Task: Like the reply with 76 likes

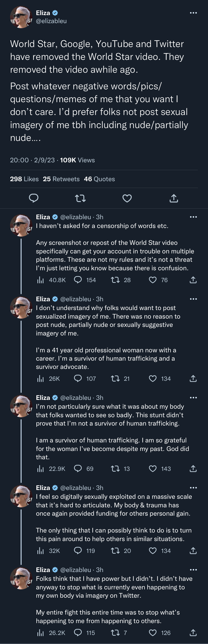Action: click(158, 280)
